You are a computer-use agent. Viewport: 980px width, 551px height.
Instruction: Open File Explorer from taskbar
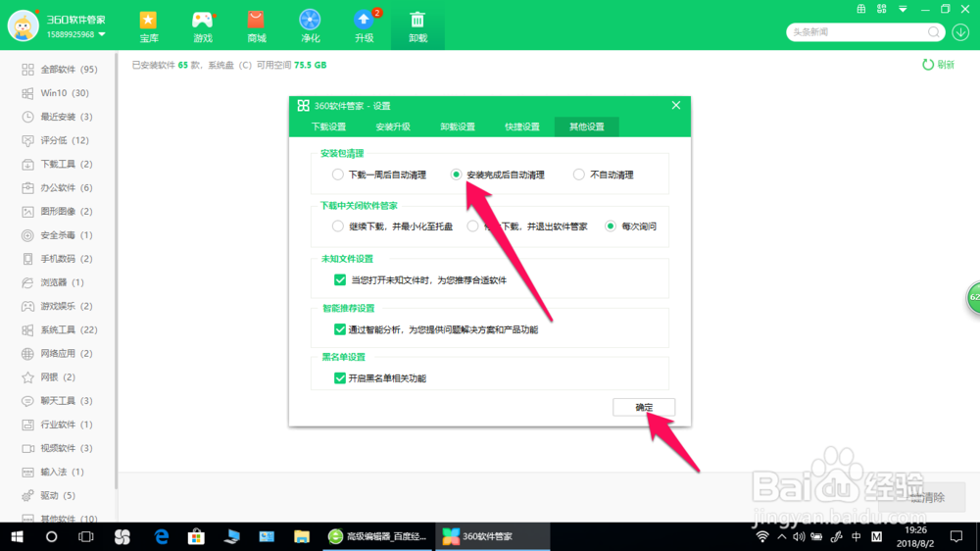coord(302,536)
